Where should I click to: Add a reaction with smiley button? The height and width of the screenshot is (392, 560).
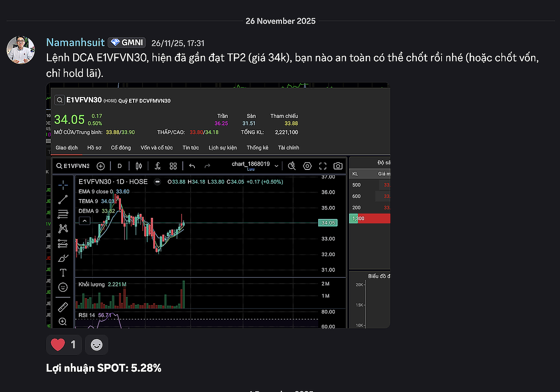tap(96, 344)
